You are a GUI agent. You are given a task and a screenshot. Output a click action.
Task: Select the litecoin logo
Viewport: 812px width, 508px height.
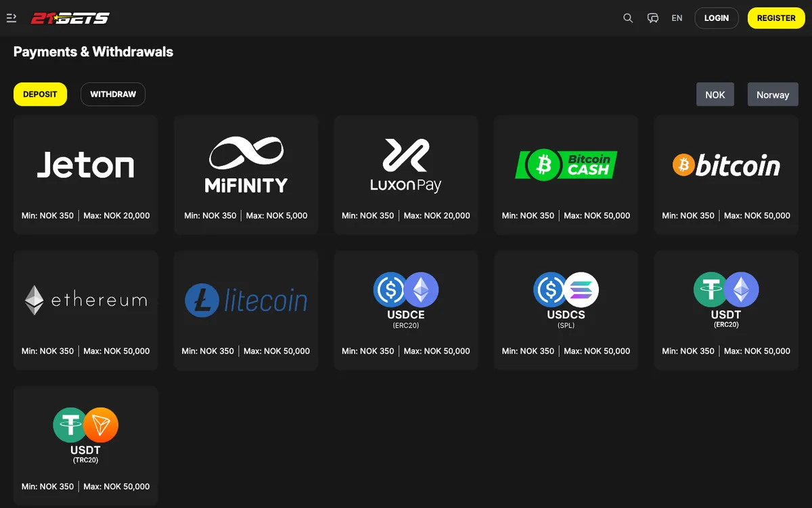point(246,300)
